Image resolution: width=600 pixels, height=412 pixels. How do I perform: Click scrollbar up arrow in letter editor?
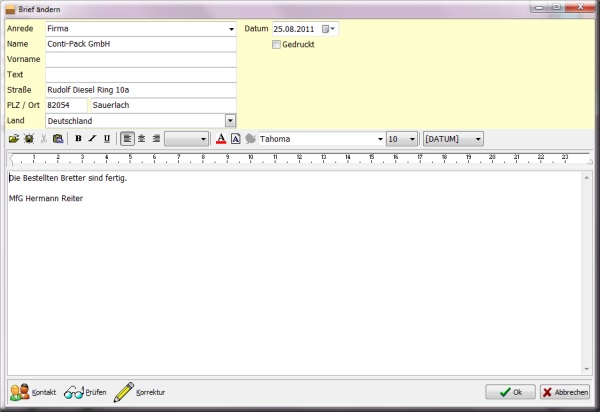pos(587,178)
